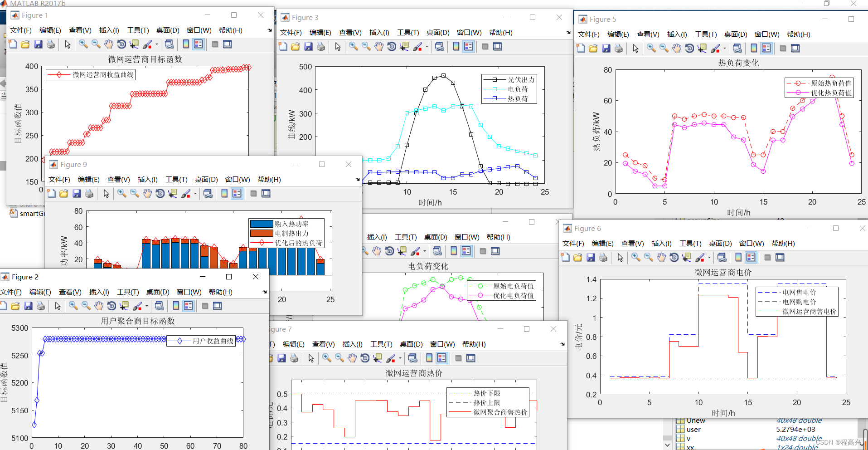Save Figure 1 using the toolbar disk icon
The width and height of the screenshot is (868, 450).
[x=38, y=44]
